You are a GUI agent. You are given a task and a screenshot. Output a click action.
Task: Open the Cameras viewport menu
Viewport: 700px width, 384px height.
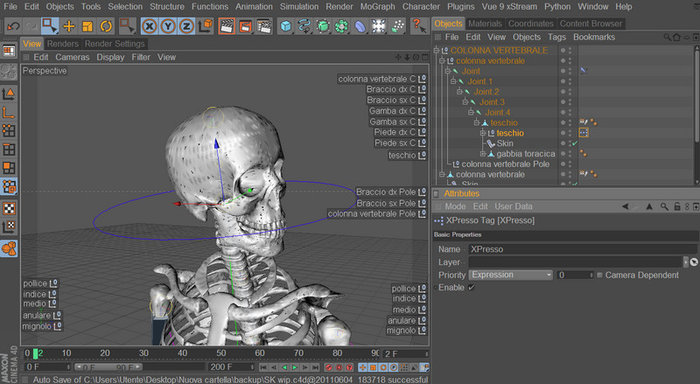coord(72,57)
